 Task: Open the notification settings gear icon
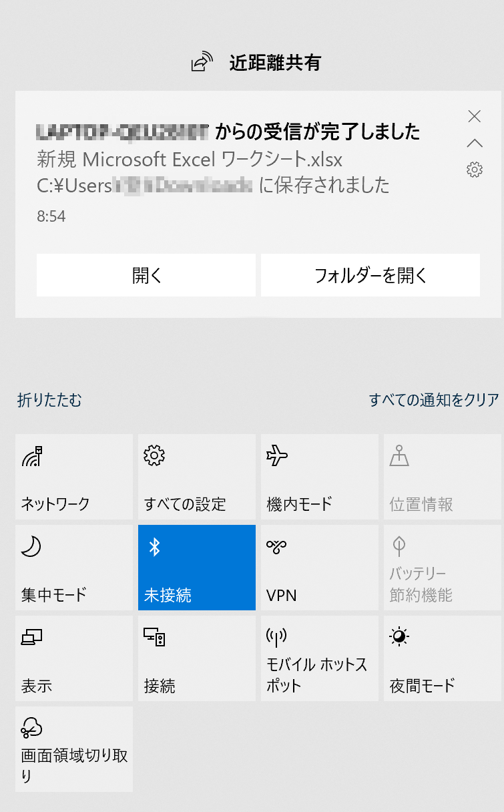click(475, 170)
